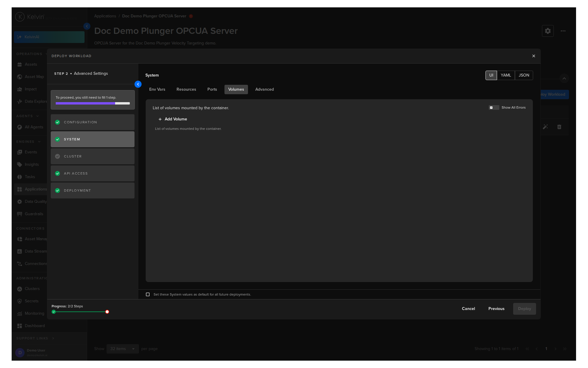The height and width of the screenshot is (368, 588).
Task: Open Dashboard sidebar icon
Action: (20, 326)
